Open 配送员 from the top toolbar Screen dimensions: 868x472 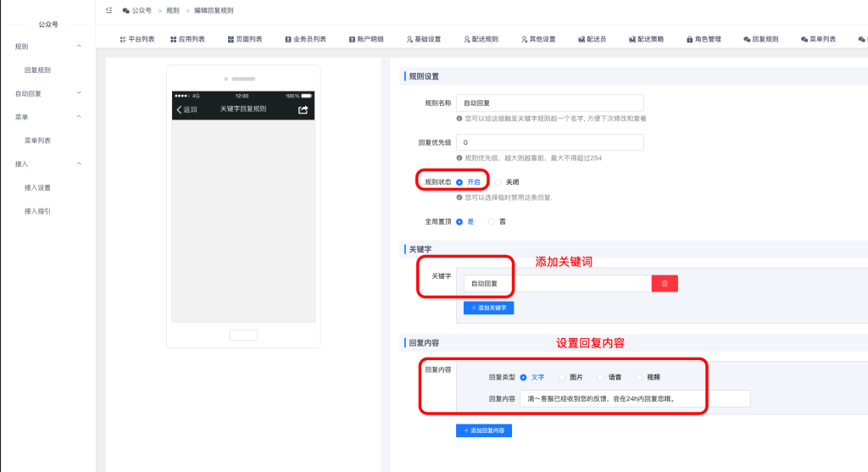coord(592,39)
